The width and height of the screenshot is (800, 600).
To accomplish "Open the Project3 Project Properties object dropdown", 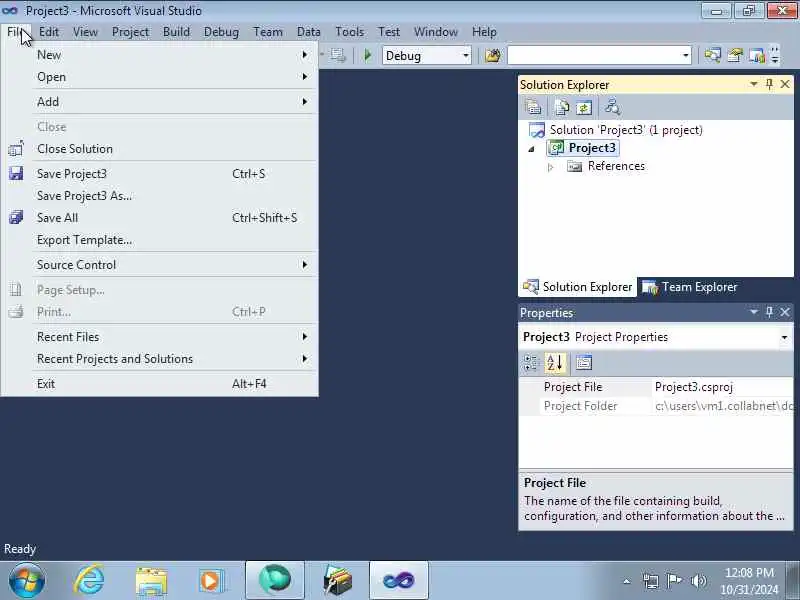I will tap(784, 337).
